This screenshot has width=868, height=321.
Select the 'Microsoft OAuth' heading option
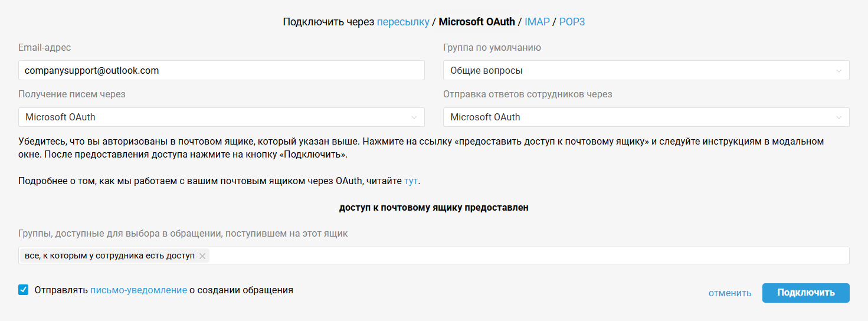pyautogui.click(x=477, y=22)
